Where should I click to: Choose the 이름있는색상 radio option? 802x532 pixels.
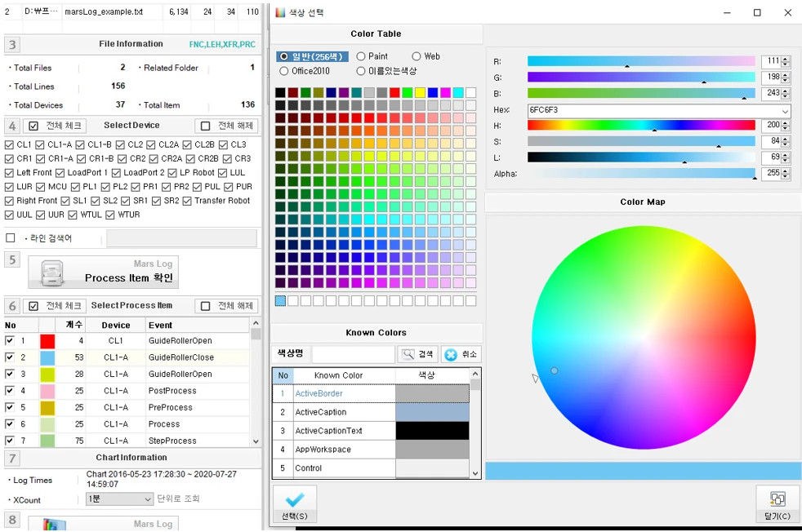click(x=361, y=71)
